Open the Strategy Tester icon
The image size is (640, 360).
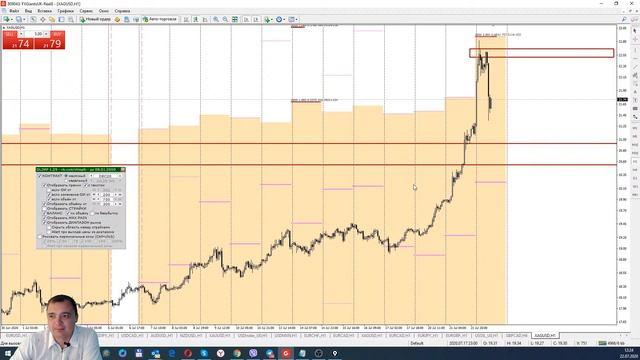(71, 19)
